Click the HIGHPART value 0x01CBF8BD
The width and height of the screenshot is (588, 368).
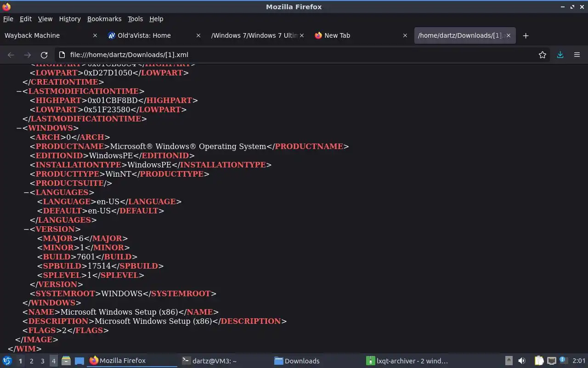[113, 100]
